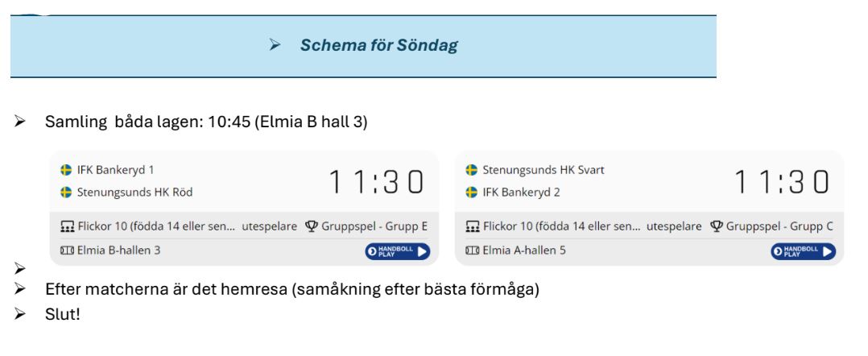Click the Swedish flag icon beside IFK Bankeryd 1
This screenshot has height=356, width=868.
tap(66, 170)
